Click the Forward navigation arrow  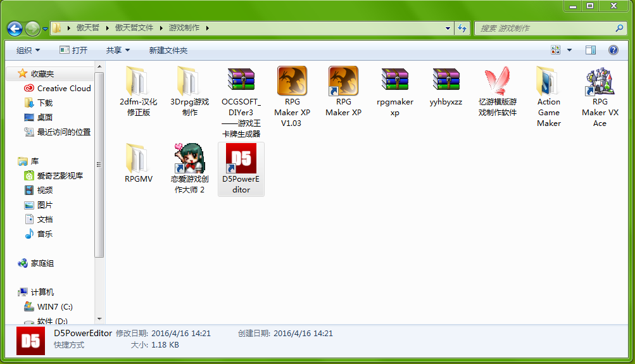32,28
